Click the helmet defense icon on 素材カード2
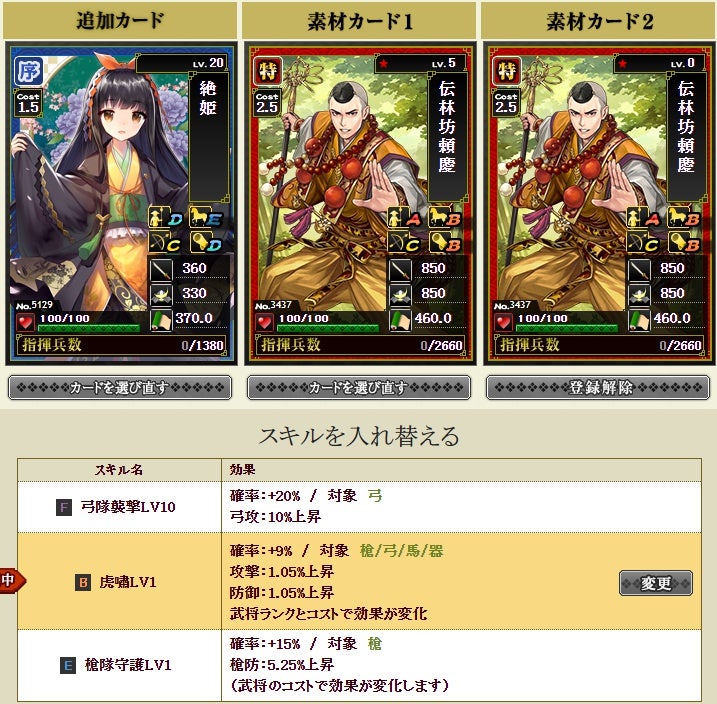 (639, 294)
